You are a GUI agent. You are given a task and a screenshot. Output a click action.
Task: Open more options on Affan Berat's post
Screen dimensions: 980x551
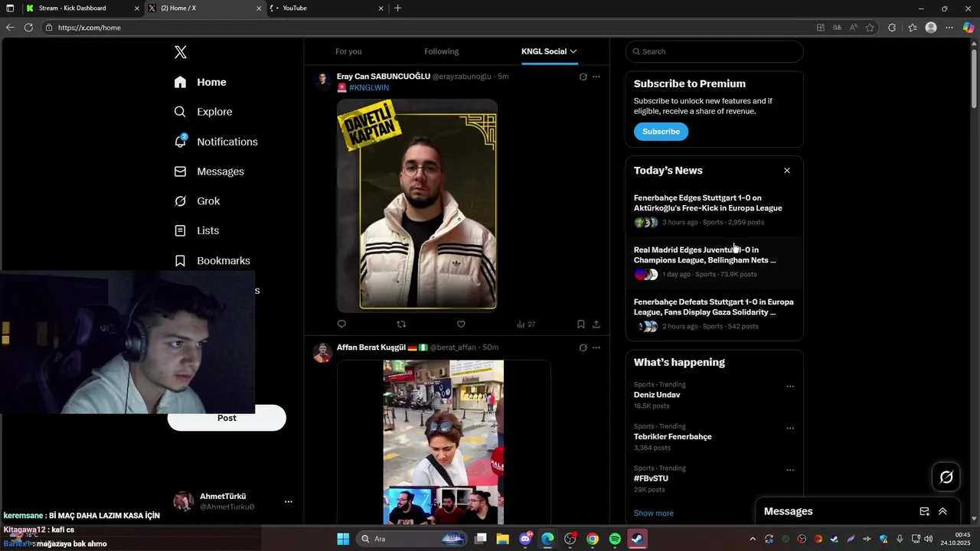tap(596, 347)
